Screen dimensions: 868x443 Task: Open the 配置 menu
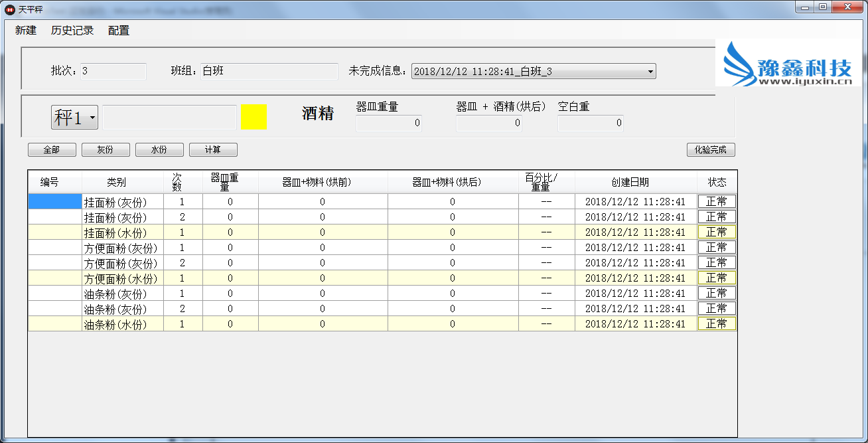click(x=119, y=31)
